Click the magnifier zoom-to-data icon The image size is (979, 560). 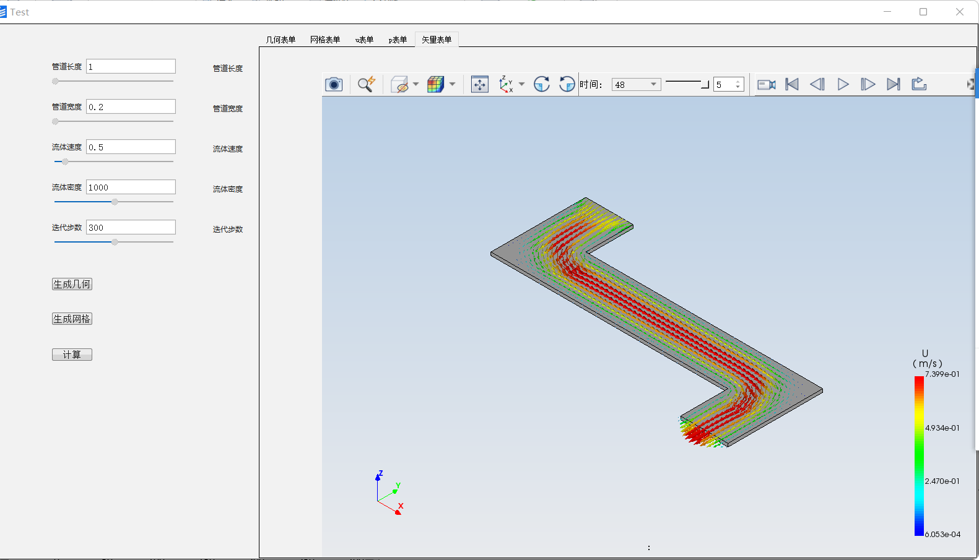pos(367,84)
